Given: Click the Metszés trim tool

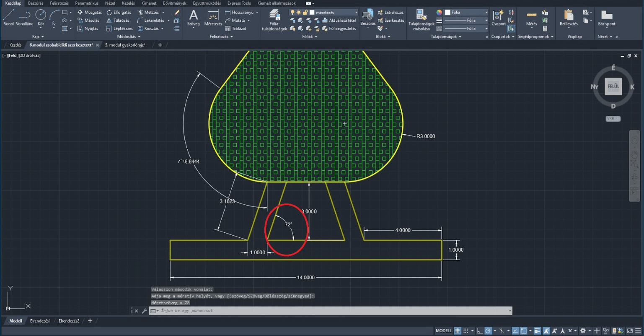Looking at the screenshot, I should (x=148, y=13).
